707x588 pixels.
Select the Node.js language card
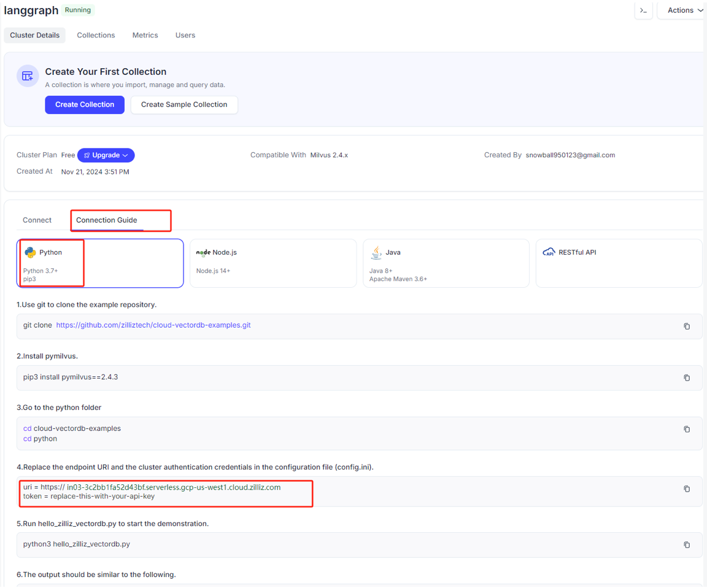[x=272, y=263]
